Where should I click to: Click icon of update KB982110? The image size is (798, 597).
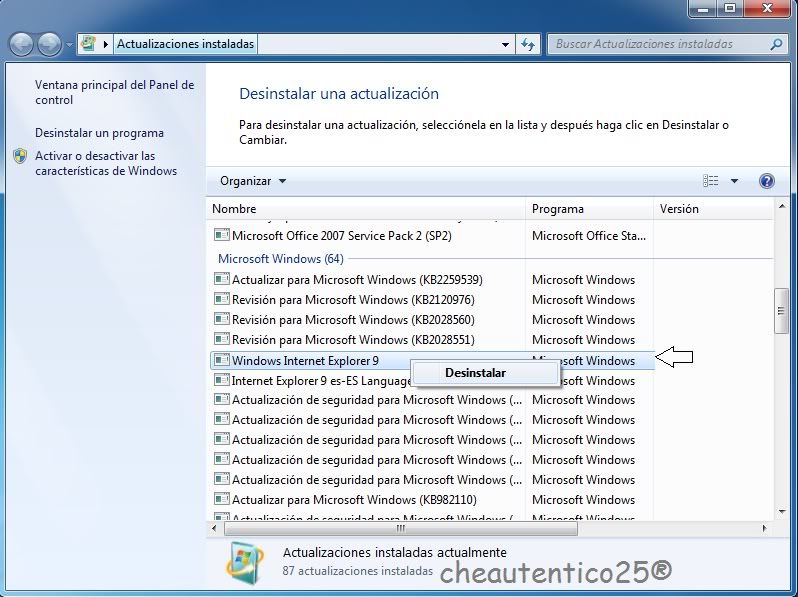pos(221,499)
